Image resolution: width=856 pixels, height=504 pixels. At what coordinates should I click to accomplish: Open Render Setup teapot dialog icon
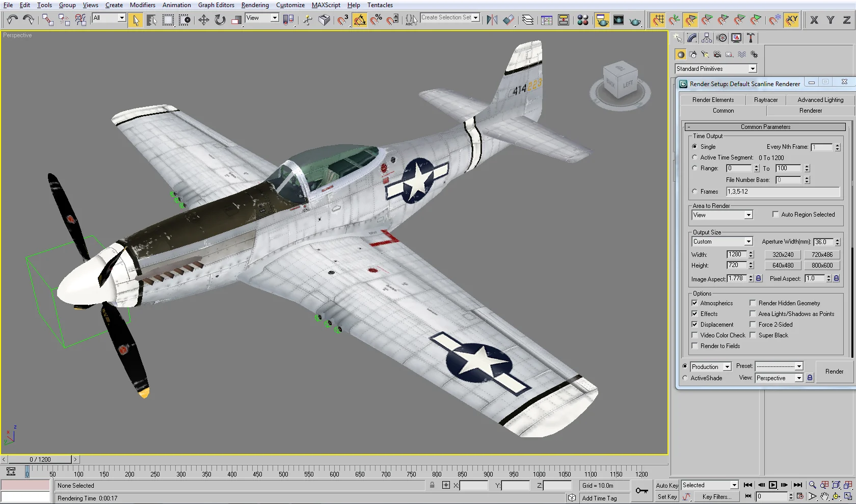pyautogui.click(x=602, y=20)
